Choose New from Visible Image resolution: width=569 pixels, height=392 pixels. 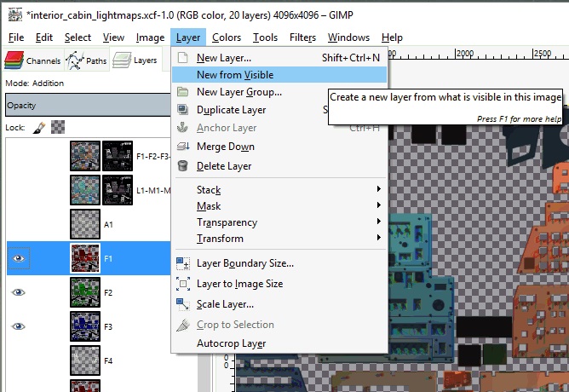coord(279,75)
